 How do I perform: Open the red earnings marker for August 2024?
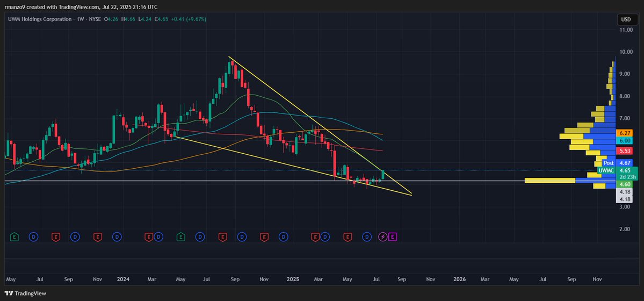222,237
